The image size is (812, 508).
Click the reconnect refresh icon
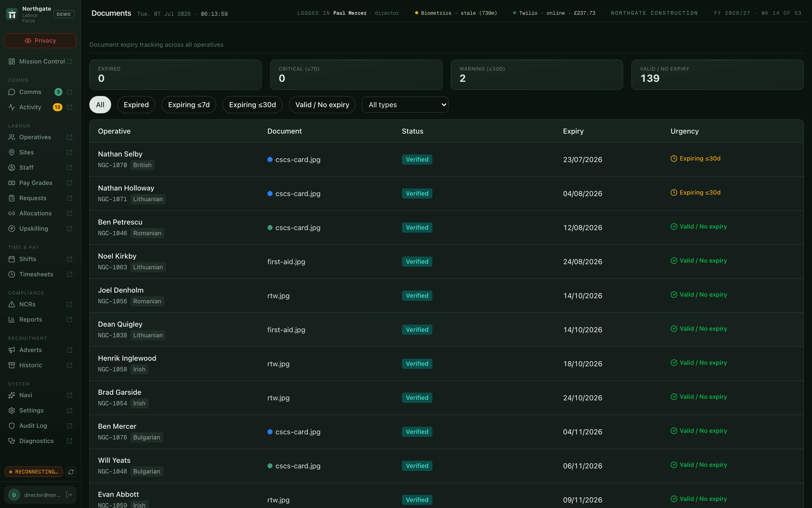pyautogui.click(x=71, y=472)
